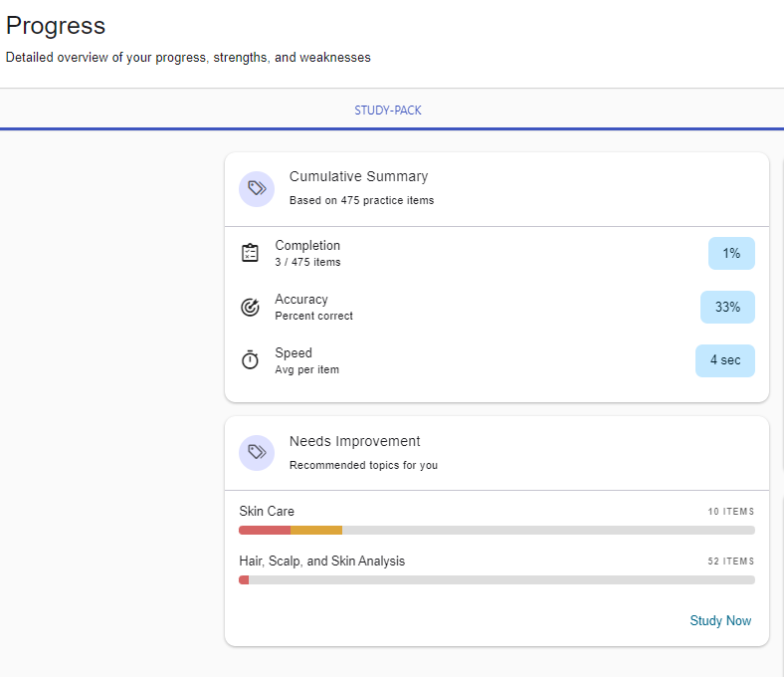Click the 4 sec speed badge
This screenshot has width=784, height=677.
(724, 360)
